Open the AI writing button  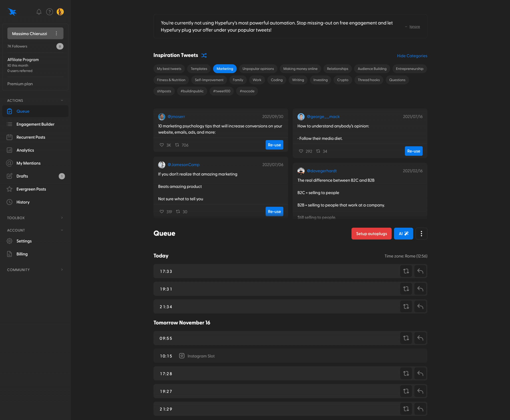tap(403, 234)
